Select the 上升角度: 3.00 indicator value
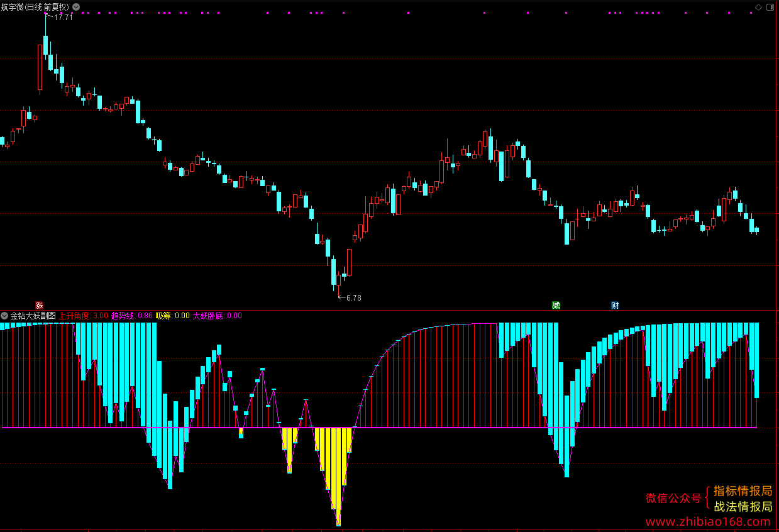This screenshot has width=779, height=532. [84, 316]
